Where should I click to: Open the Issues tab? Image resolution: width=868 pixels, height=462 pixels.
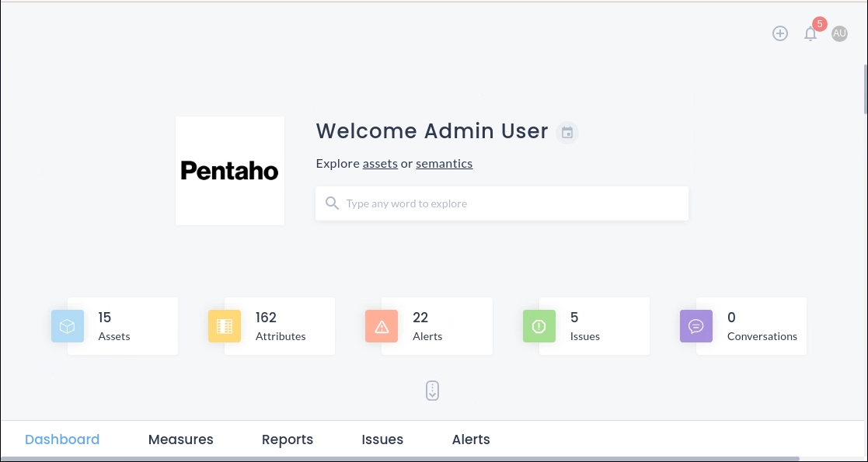[x=382, y=439]
